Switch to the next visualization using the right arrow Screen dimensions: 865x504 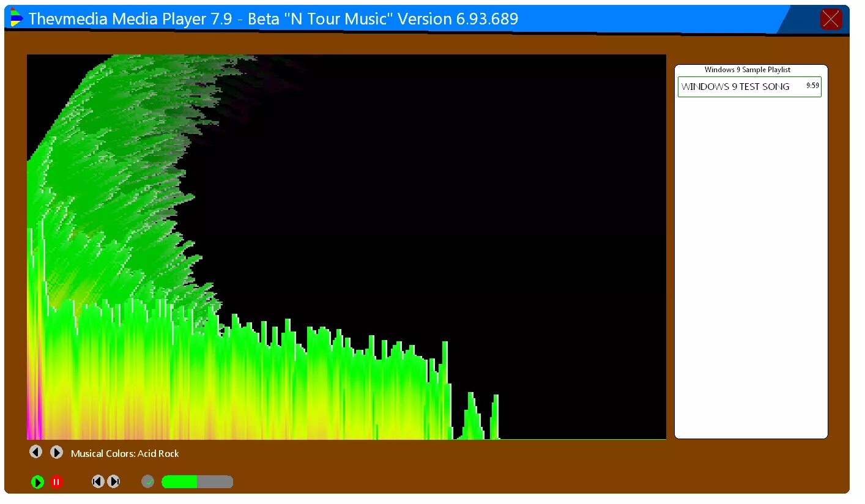[56, 451]
